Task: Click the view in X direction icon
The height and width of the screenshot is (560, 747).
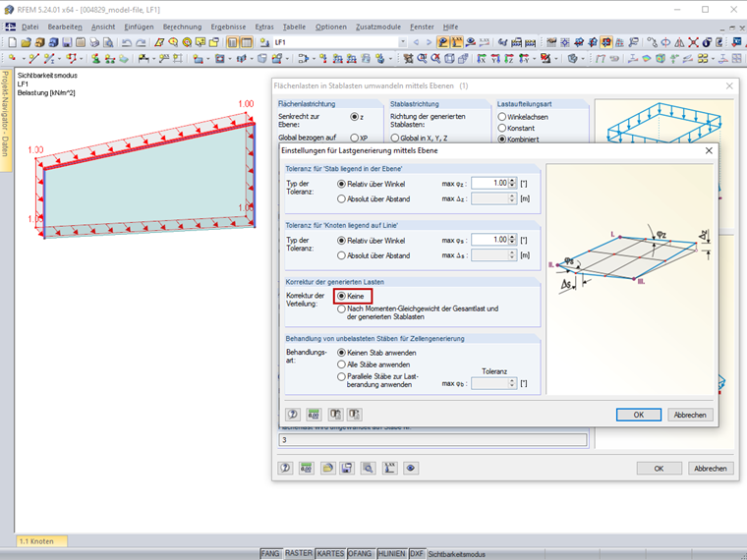Action: click(482, 59)
